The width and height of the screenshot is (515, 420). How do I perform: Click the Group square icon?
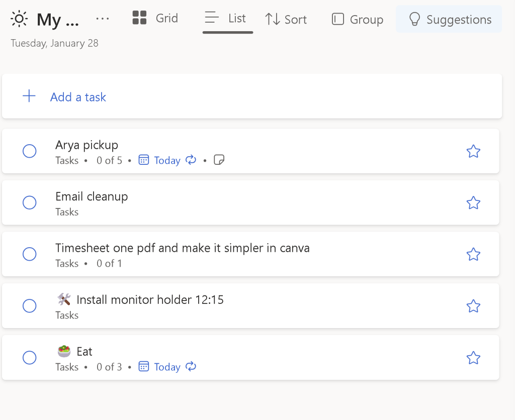click(x=337, y=19)
